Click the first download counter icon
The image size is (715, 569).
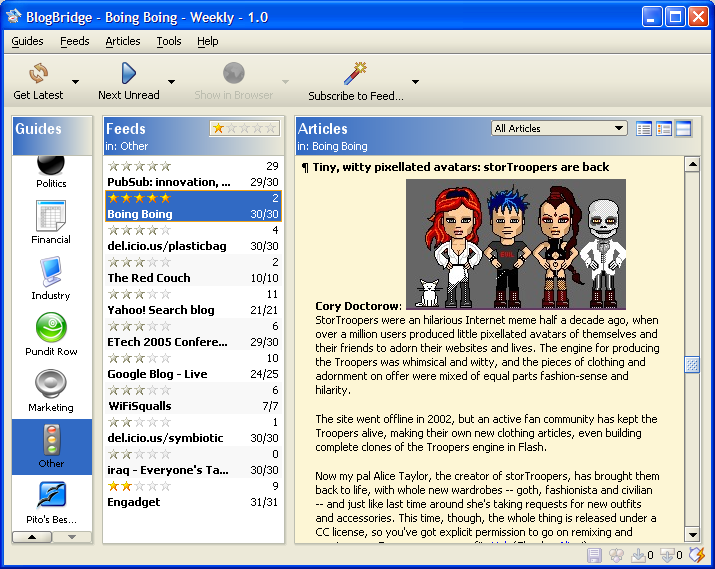click(x=638, y=555)
